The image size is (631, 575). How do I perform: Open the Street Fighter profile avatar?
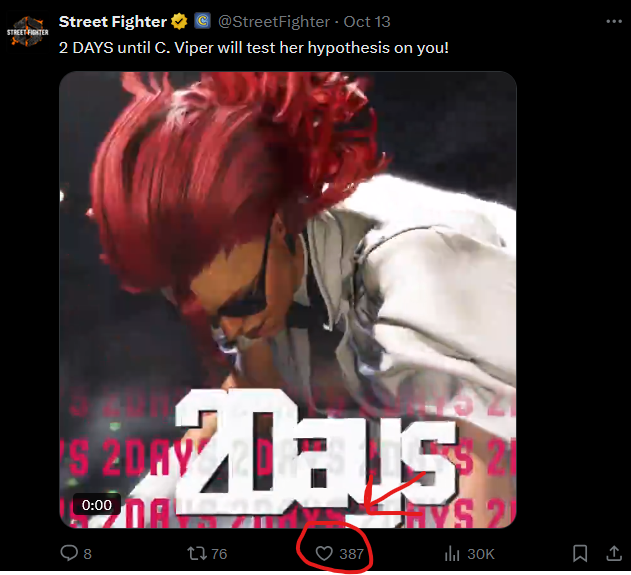click(27, 31)
